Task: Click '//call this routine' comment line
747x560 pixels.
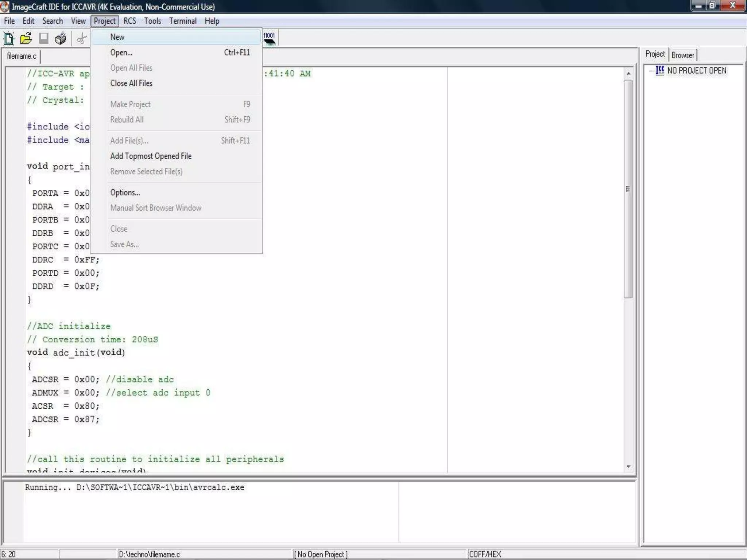Action: point(155,459)
